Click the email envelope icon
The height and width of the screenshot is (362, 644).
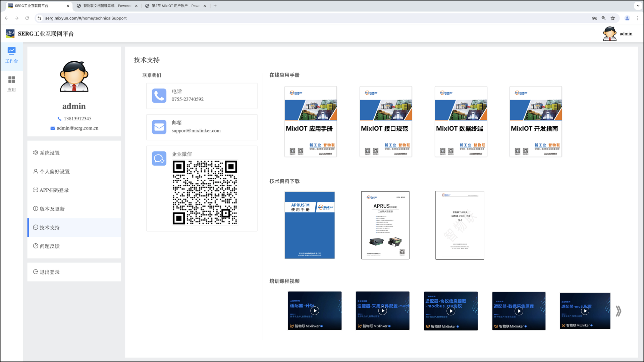coord(159,127)
